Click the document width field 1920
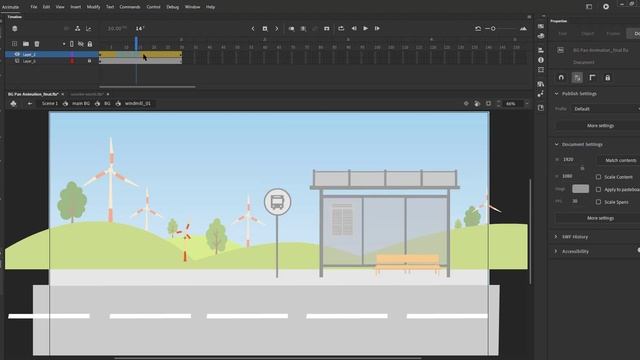The width and height of the screenshot is (640, 360). pyautogui.click(x=569, y=160)
